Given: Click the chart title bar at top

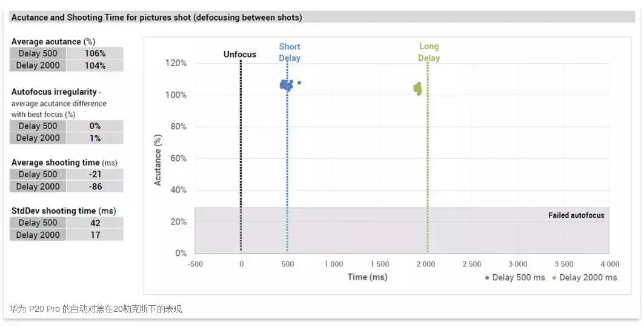Looking at the screenshot, I should tap(321, 18).
